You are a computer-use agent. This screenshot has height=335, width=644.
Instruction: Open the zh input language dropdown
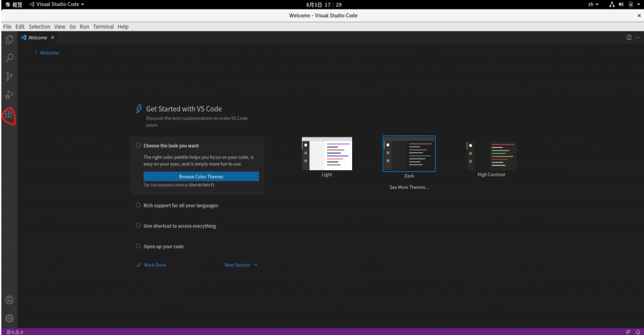click(x=593, y=4)
